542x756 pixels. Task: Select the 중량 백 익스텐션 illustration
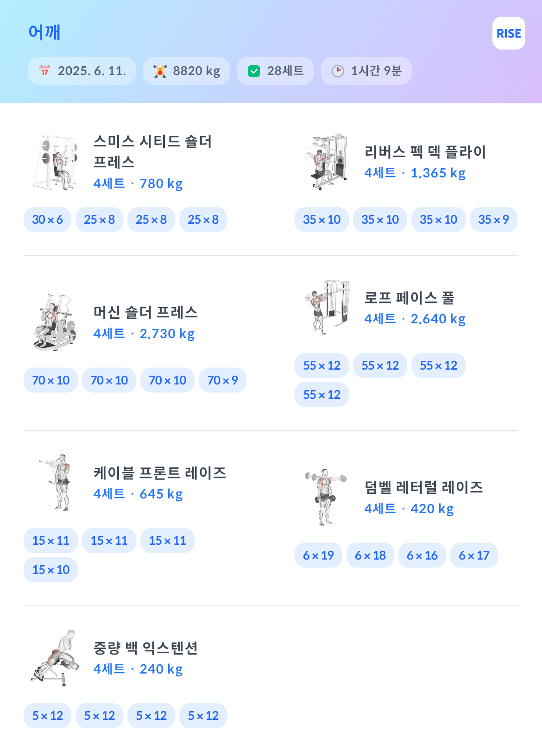[55, 658]
